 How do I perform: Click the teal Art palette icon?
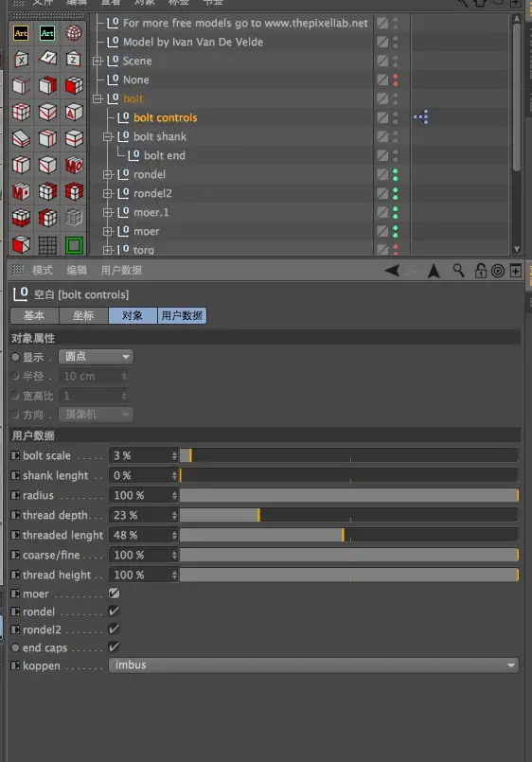click(x=47, y=33)
